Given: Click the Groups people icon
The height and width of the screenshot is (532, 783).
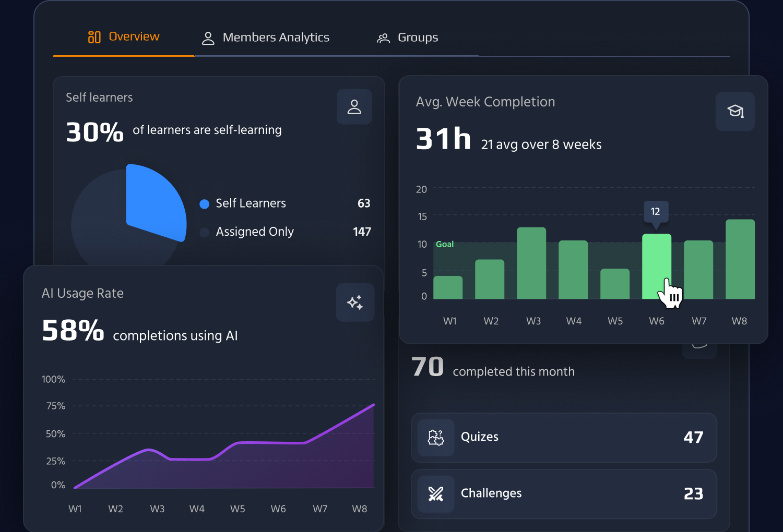Looking at the screenshot, I should pos(384,38).
